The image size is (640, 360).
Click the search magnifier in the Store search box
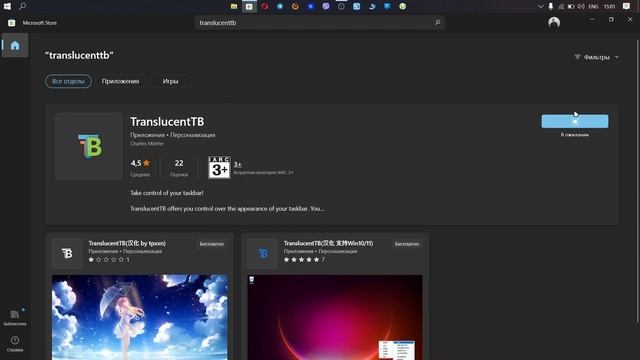pyautogui.click(x=438, y=22)
